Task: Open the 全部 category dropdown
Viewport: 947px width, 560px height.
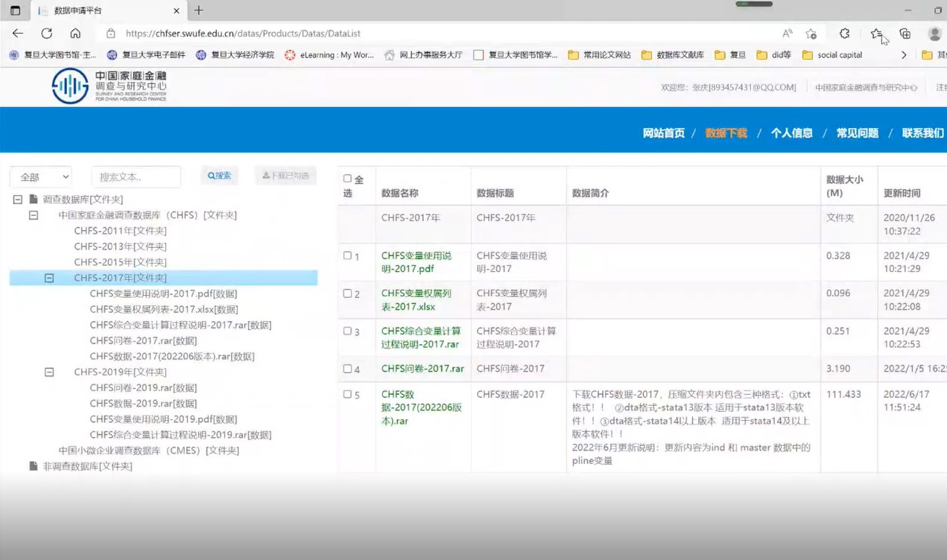Action: tap(41, 176)
